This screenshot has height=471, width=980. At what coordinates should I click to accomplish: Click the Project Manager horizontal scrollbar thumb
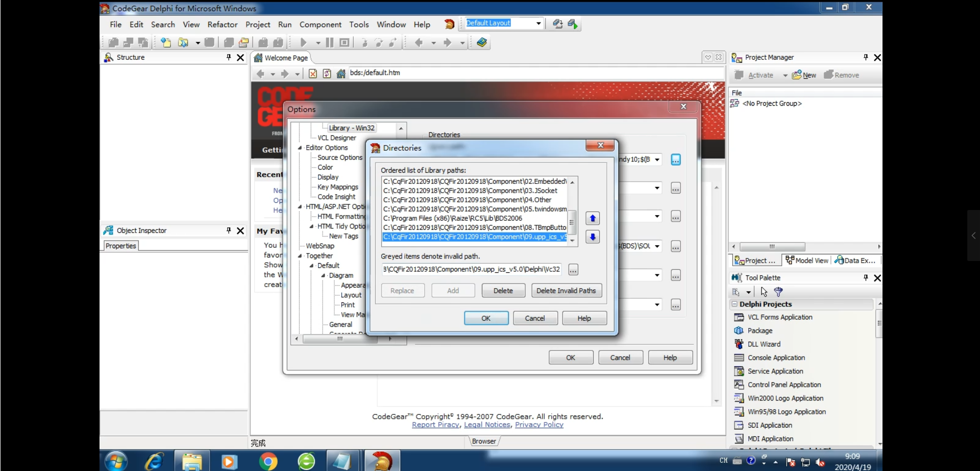[772, 246]
